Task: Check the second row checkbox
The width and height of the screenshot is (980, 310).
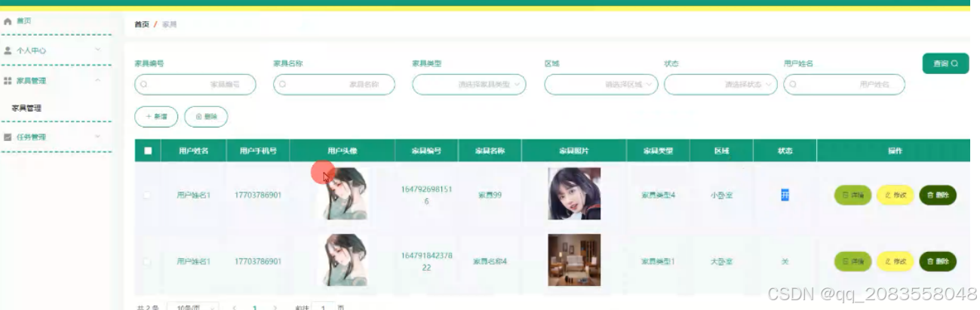Action: point(147,262)
